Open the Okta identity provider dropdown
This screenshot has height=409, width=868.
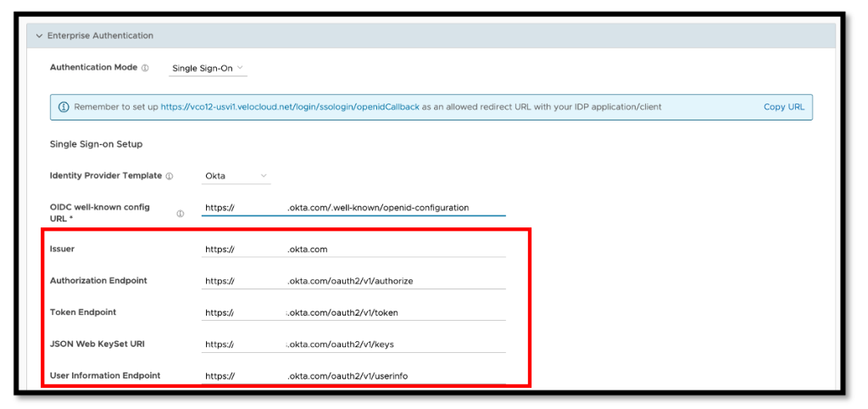(236, 176)
